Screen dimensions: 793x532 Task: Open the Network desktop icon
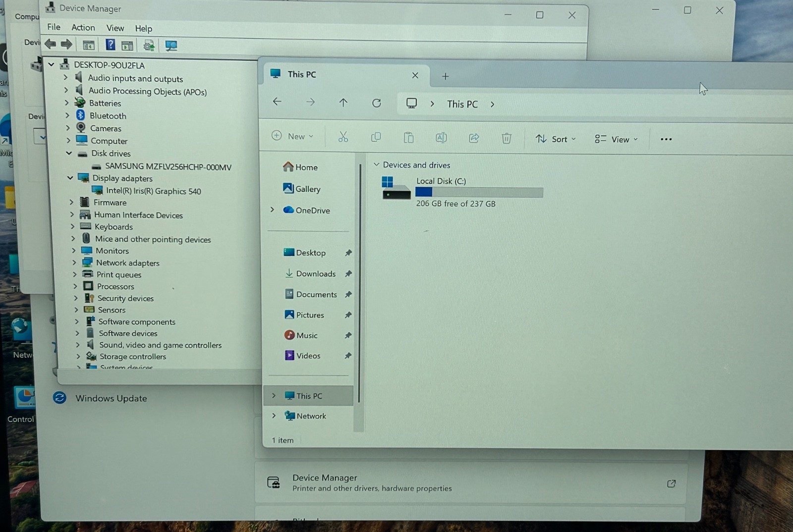click(x=22, y=338)
